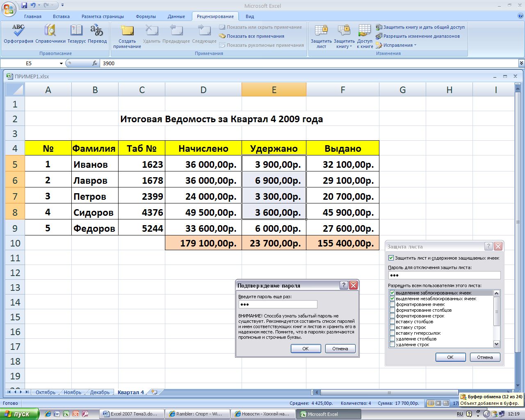Click the horizontal sheet scrollbar
This screenshot has width=525, height=420.
point(389,392)
